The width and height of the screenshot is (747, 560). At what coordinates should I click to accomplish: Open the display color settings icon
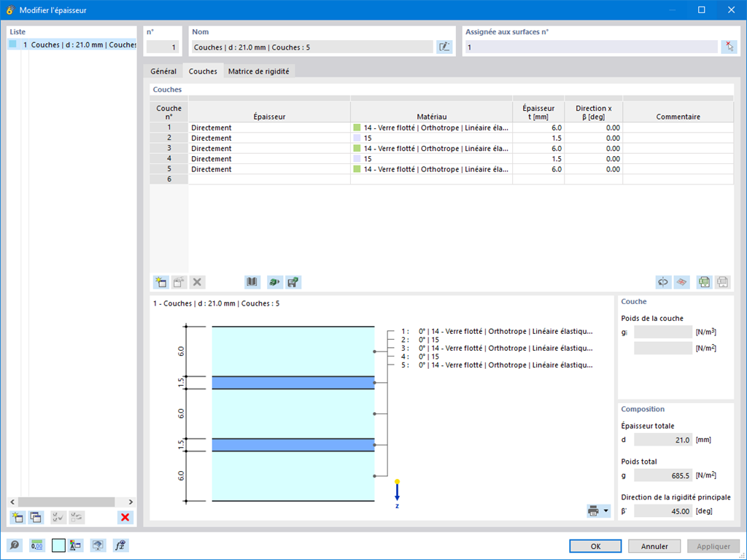pyautogui.click(x=75, y=545)
